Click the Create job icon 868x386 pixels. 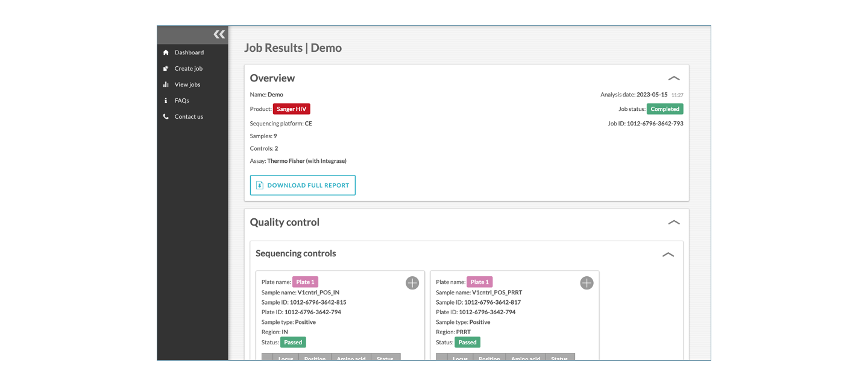[x=166, y=69]
